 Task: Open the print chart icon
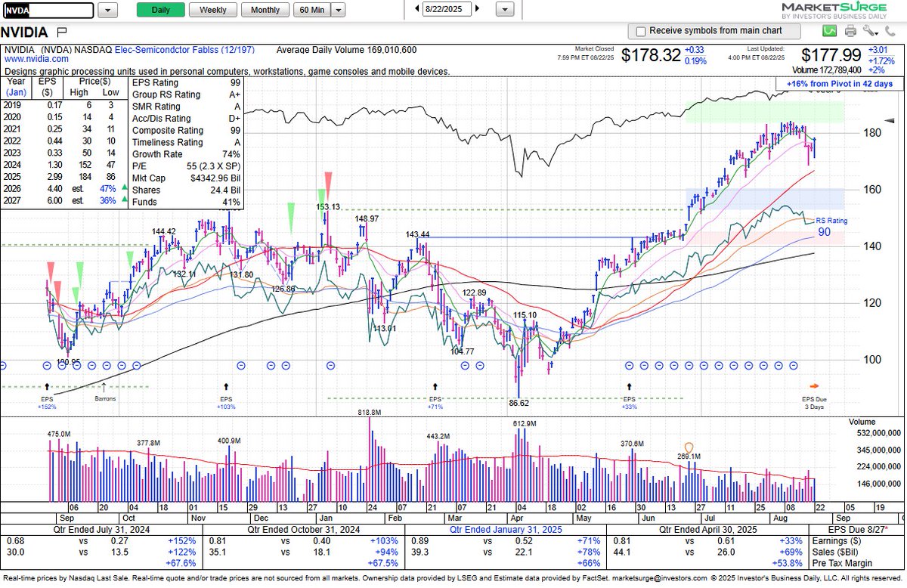tap(850, 30)
